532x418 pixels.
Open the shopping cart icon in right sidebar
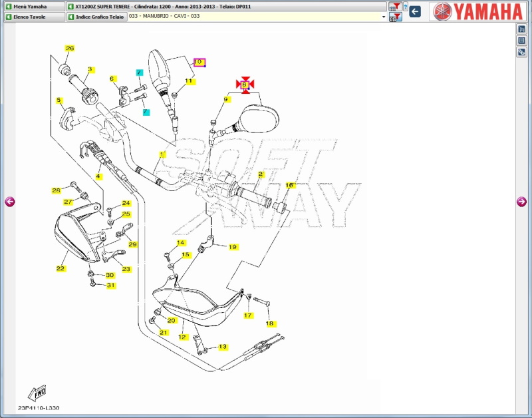521,29
